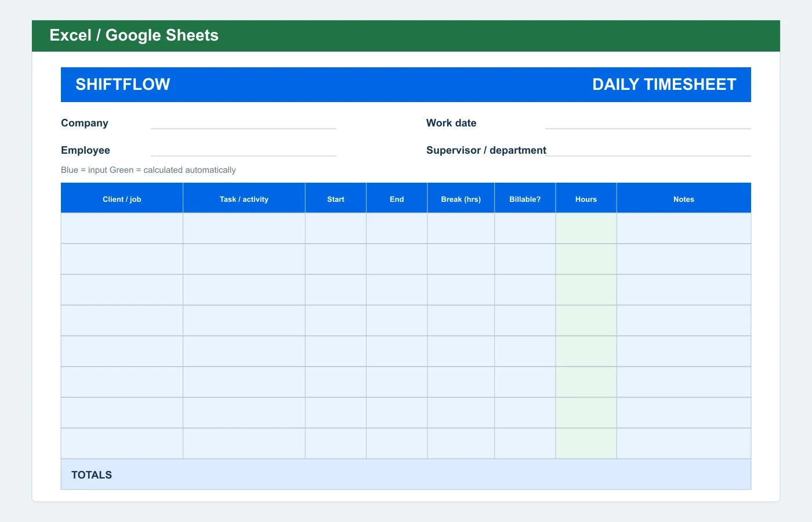Click the "Client / job" column header
The height and width of the screenshot is (522, 812).
coord(122,198)
